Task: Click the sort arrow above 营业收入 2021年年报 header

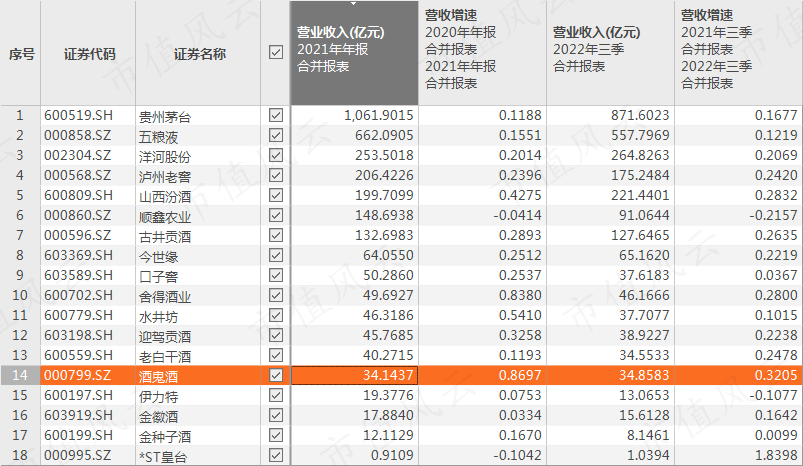Action: coord(353,4)
